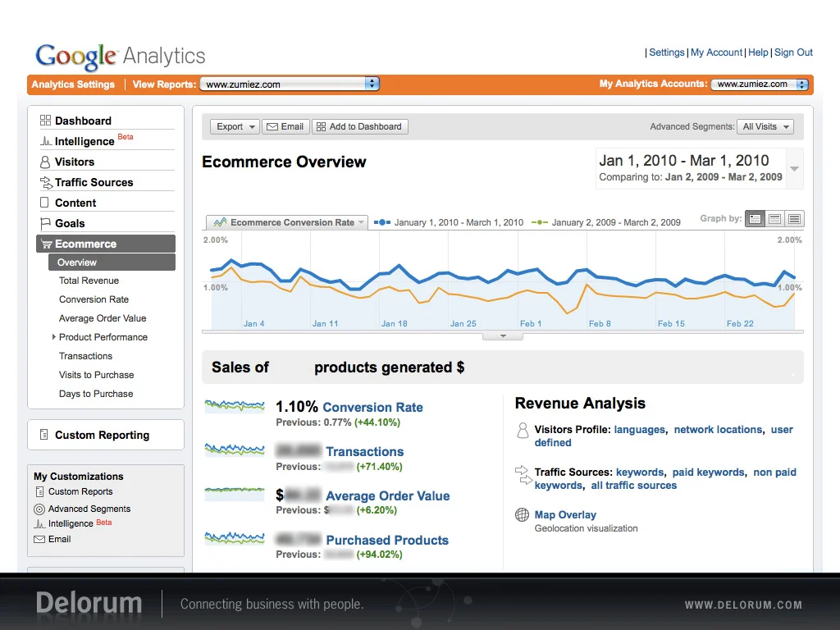Click the Visitors person icon in sidebar
840x630 pixels.
point(45,162)
